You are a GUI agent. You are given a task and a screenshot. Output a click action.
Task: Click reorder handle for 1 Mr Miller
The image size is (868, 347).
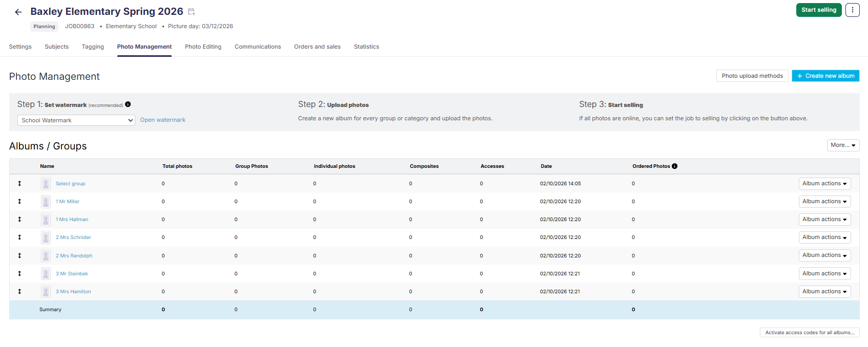(19, 202)
